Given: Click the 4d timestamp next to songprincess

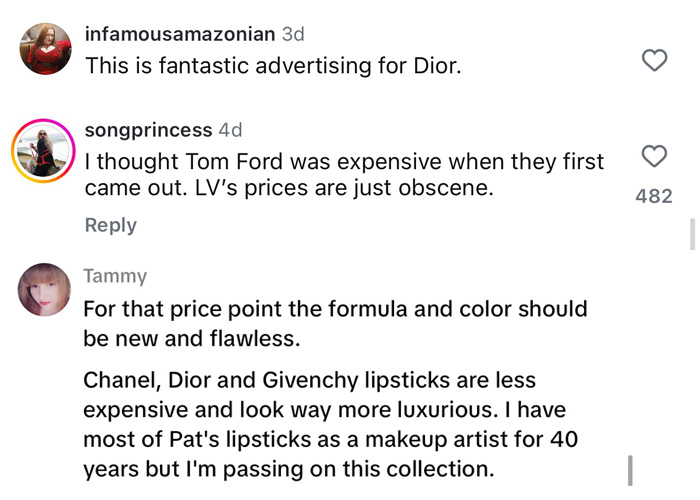Looking at the screenshot, I should 230,130.
